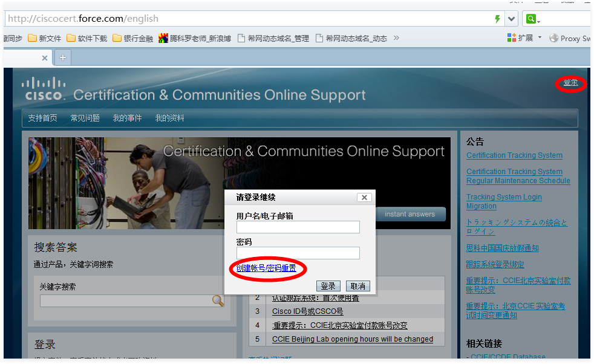Click the 创建帐号/密码重置 link

[x=266, y=268]
